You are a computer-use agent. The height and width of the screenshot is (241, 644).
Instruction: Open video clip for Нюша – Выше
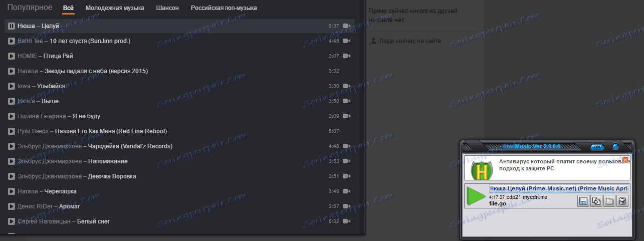[346, 101]
